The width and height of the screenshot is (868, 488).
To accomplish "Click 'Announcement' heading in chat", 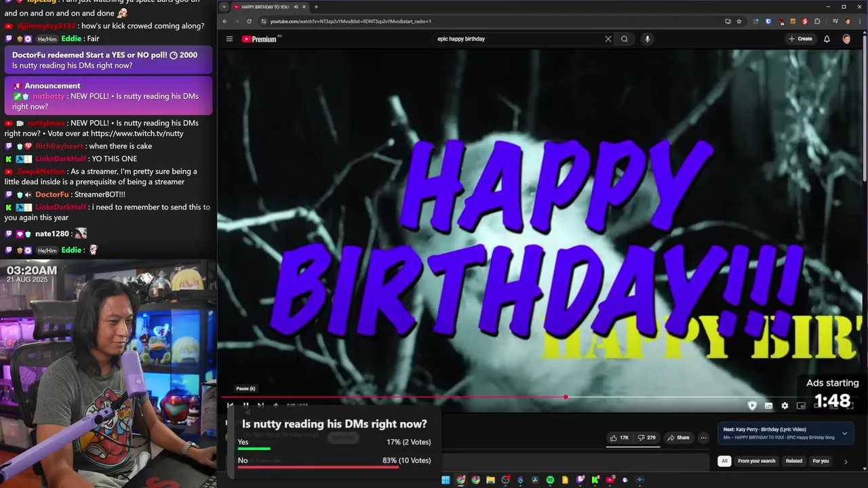I will click(52, 86).
